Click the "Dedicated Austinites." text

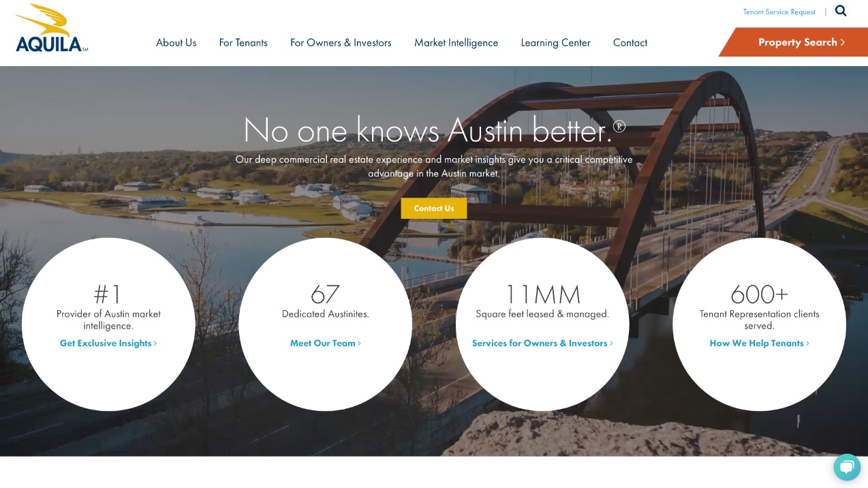point(326,314)
